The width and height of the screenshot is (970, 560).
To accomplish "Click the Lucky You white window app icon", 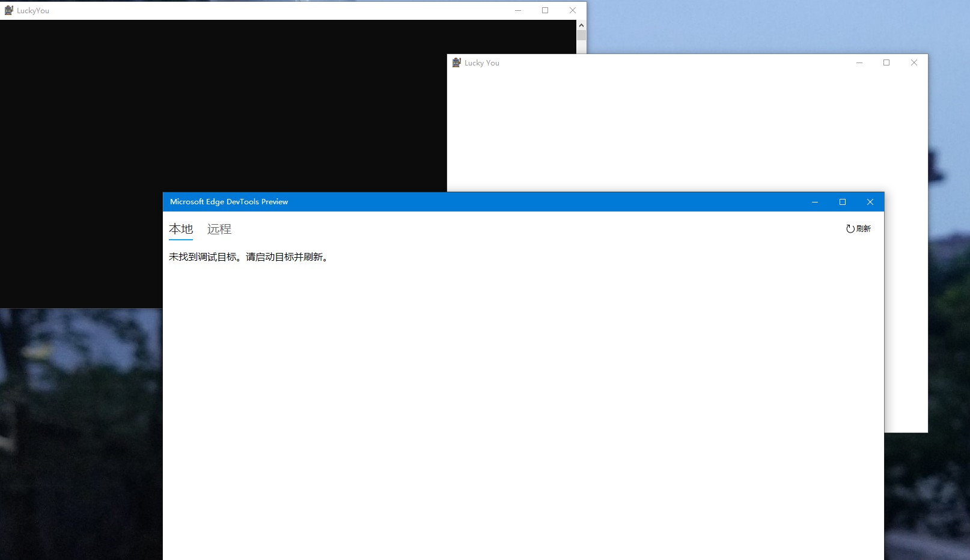I will click(457, 62).
